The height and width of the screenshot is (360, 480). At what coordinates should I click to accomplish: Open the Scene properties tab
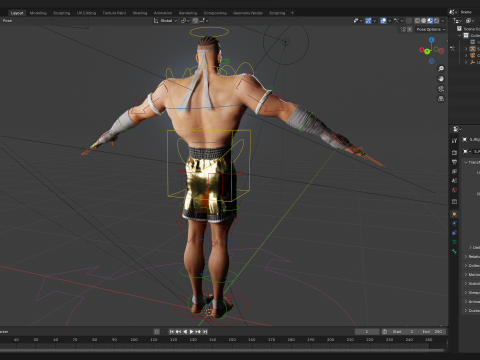454,180
